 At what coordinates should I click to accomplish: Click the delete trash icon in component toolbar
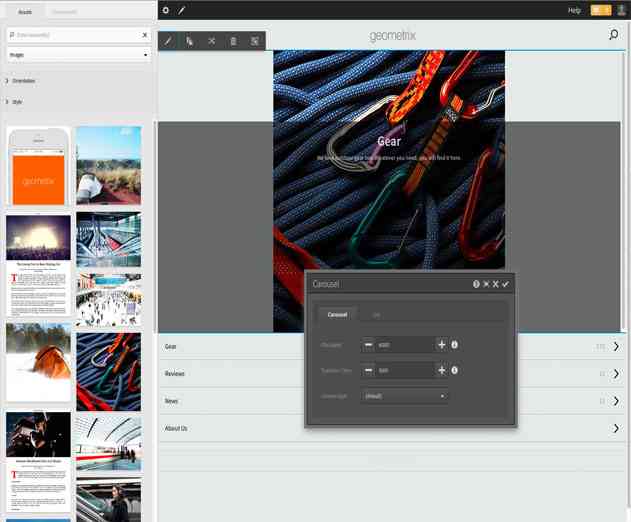point(233,41)
